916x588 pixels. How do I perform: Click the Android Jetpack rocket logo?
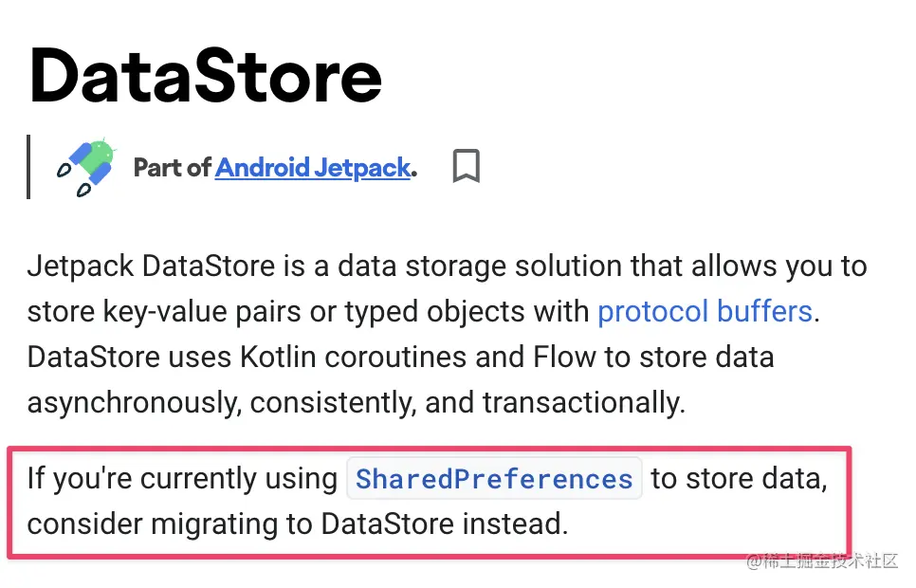[86, 167]
